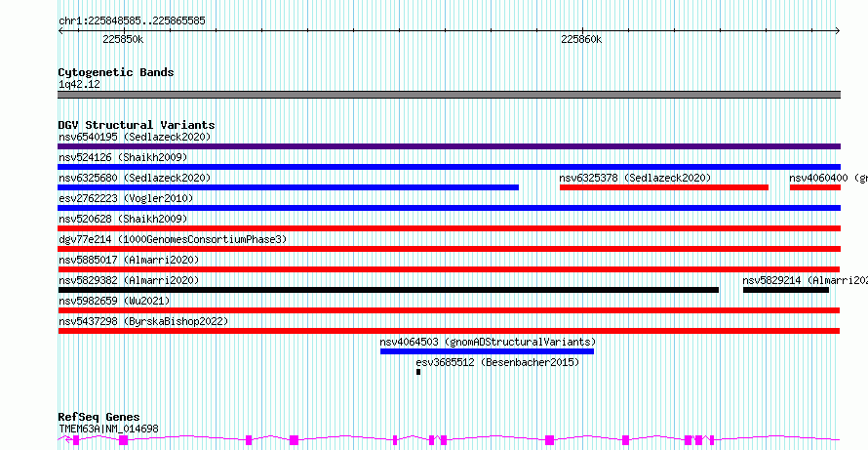Click the grey 1q42.12 cytogenetic band bar

449,95
